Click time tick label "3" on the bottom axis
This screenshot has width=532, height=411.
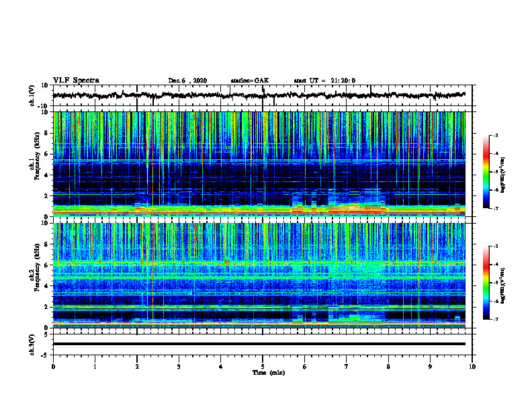point(179,367)
